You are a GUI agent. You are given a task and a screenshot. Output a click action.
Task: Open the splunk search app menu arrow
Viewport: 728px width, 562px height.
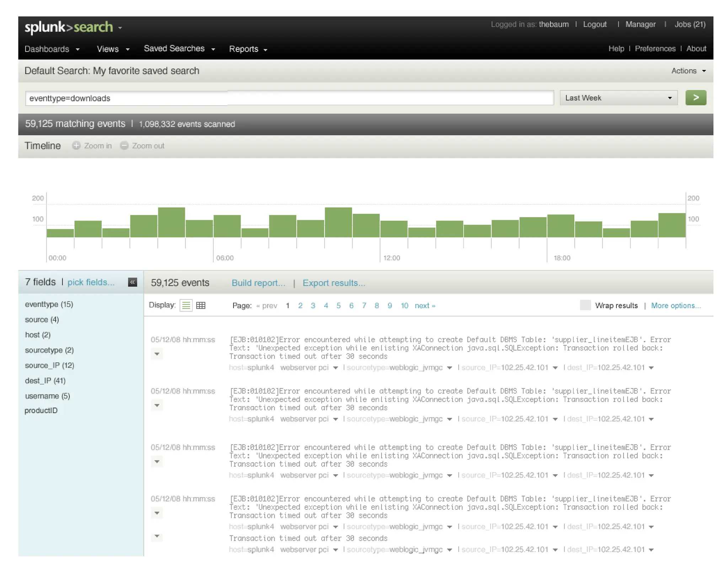click(120, 28)
